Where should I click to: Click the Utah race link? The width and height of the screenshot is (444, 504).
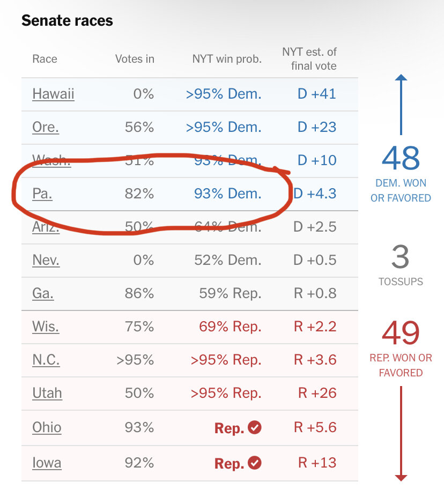pyautogui.click(x=47, y=393)
